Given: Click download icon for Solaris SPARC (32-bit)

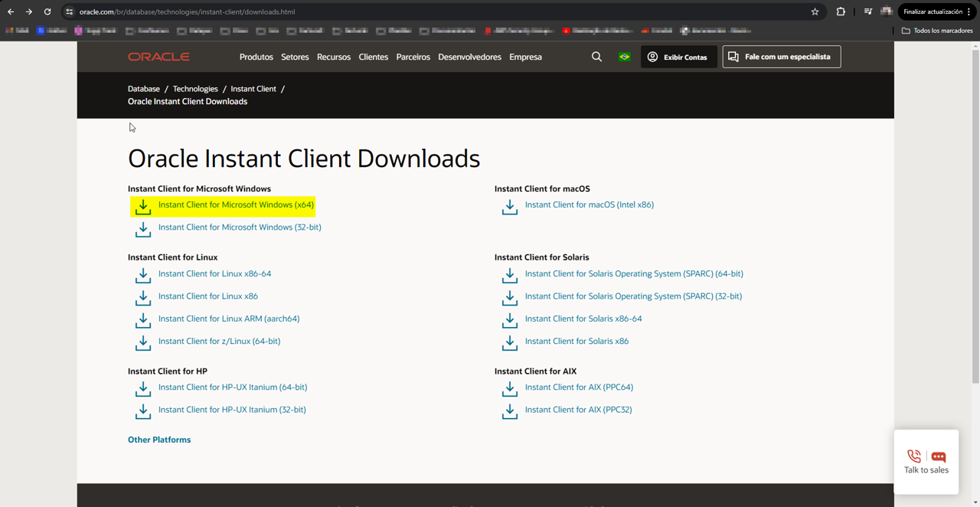Looking at the screenshot, I should click(510, 298).
